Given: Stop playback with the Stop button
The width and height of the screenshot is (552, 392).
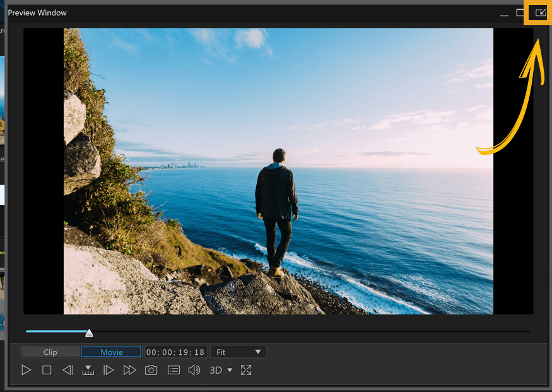Looking at the screenshot, I should tap(47, 370).
